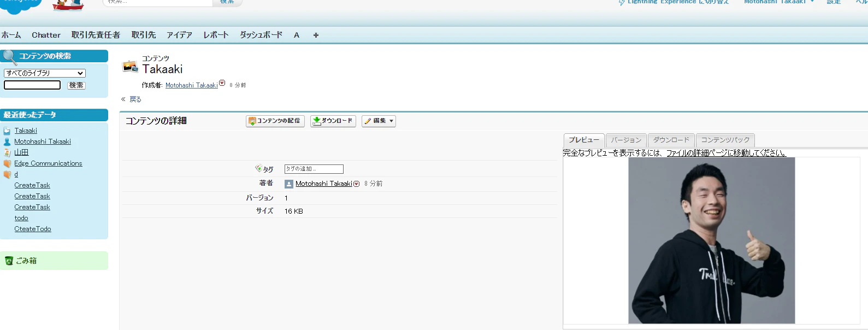The height and width of the screenshot is (330, 868).
Task: Click the content icon beside recent Takaaki
Action: 7,131
